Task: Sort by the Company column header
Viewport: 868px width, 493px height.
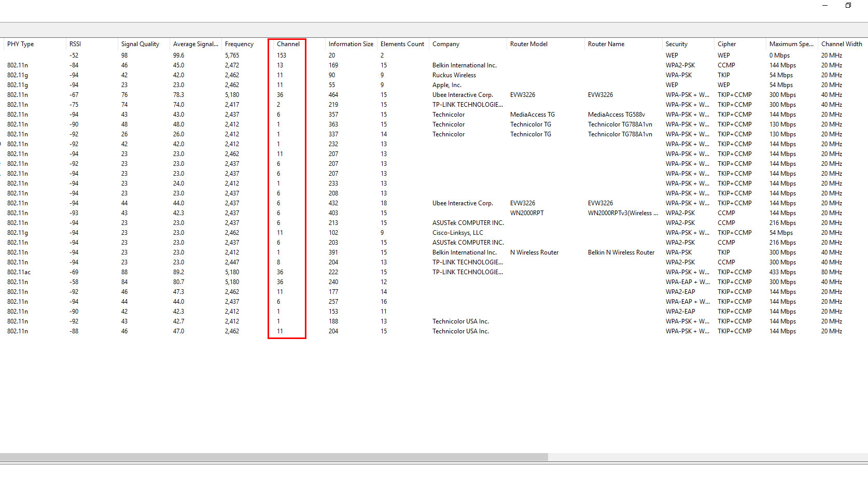Action: point(445,44)
